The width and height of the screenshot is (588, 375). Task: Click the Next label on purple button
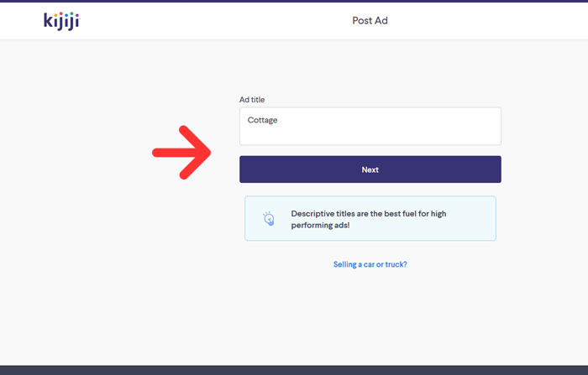click(x=370, y=169)
